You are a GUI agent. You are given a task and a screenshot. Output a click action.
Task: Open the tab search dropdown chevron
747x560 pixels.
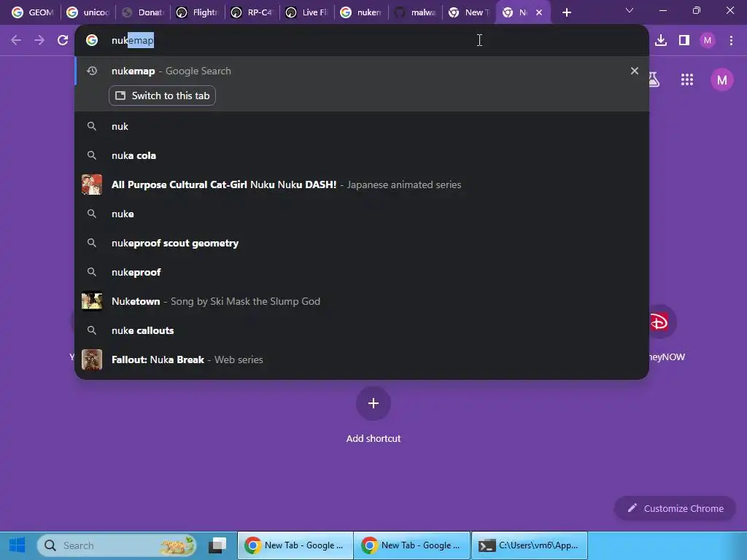click(x=630, y=10)
